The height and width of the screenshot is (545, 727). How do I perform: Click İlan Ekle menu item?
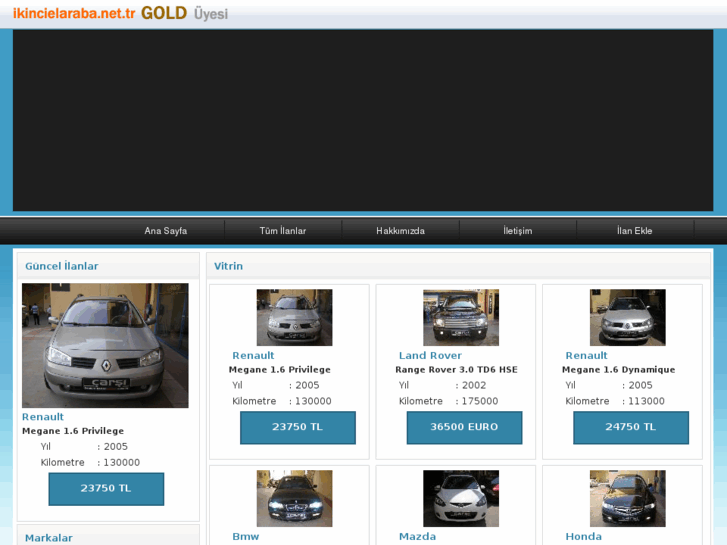coord(634,231)
